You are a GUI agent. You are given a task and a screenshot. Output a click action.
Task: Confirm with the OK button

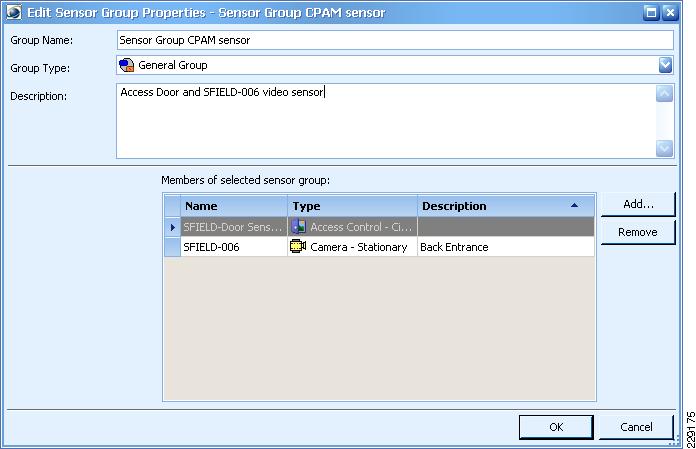[556, 427]
